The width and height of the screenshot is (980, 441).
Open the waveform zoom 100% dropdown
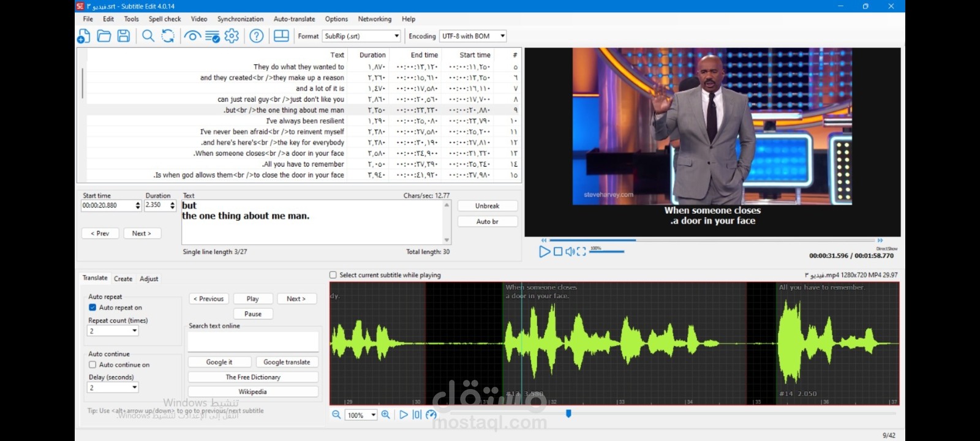pyautogui.click(x=373, y=415)
